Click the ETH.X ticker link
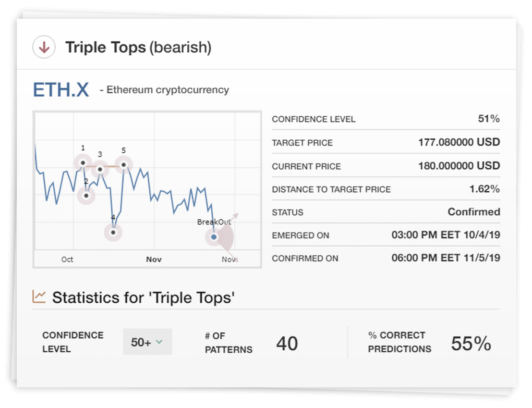This screenshot has width=532, height=408. [x=61, y=90]
